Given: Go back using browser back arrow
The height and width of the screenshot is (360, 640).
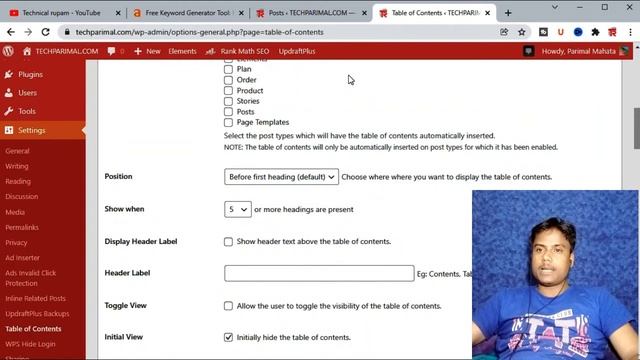Looking at the screenshot, I should [x=11, y=32].
